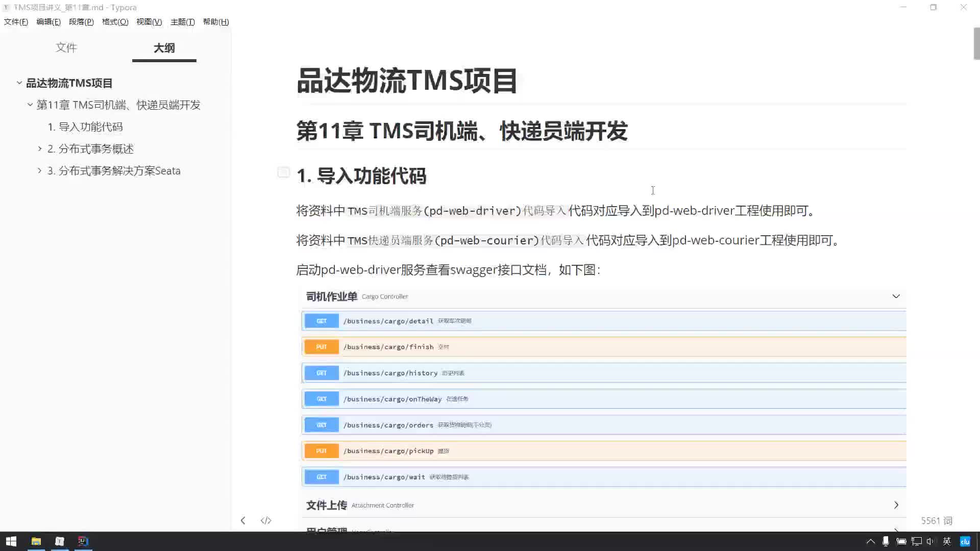
Task: Click PUT badge for /business/cargo/pickUp
Action: (322, 451)
